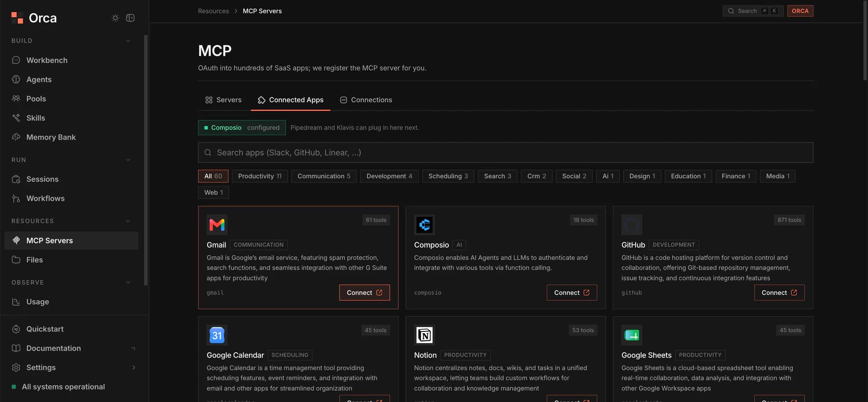Select MCP Servers in the sidebar

[71, 241]
